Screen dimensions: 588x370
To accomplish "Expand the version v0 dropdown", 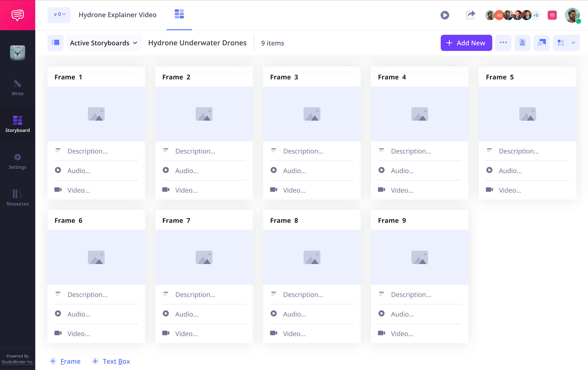I will (59, 15).
